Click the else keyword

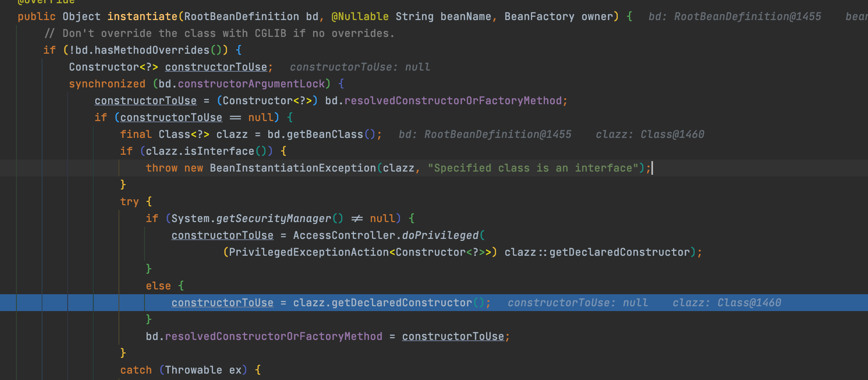click(158, 286)
